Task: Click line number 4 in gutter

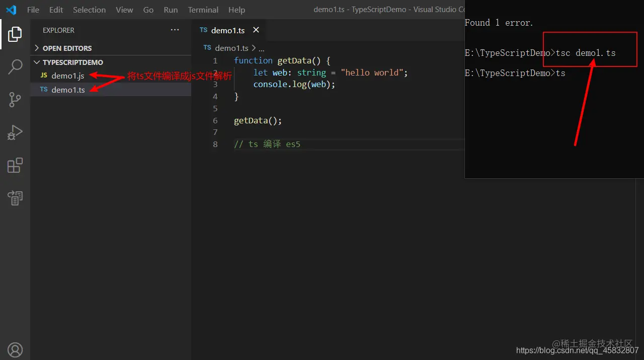Action: pos(215,97)
